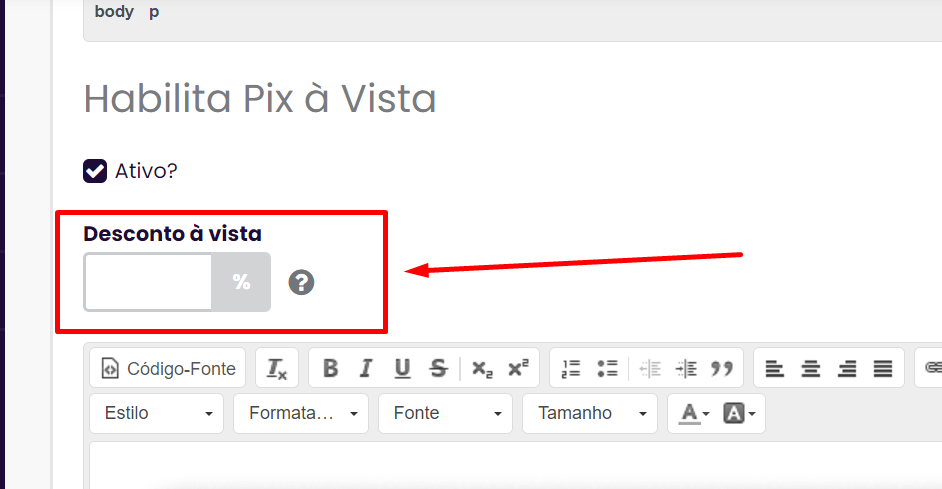Click the Código-Fonte button

(168, 368)
